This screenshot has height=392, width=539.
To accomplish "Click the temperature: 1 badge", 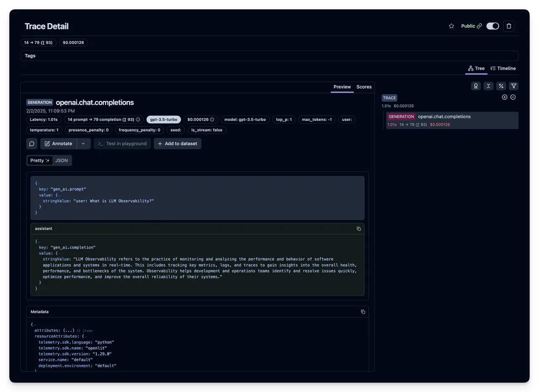I will (x=44, y=130).
